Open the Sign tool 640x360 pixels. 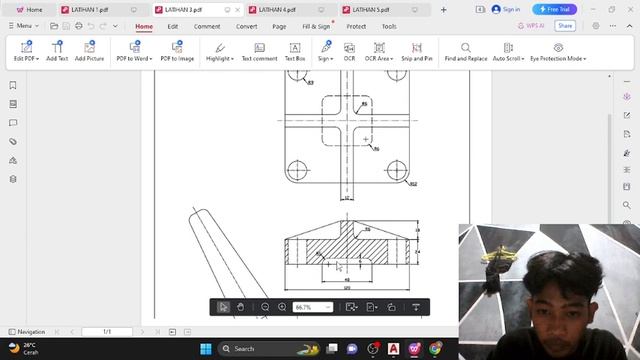click(x=325, y=51)
